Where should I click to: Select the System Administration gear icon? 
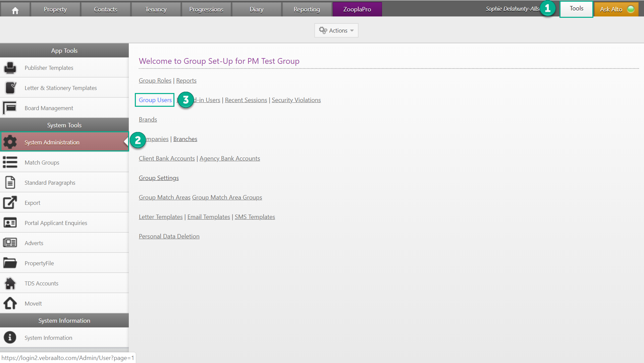pyautogui.click(x=10, y=142)
